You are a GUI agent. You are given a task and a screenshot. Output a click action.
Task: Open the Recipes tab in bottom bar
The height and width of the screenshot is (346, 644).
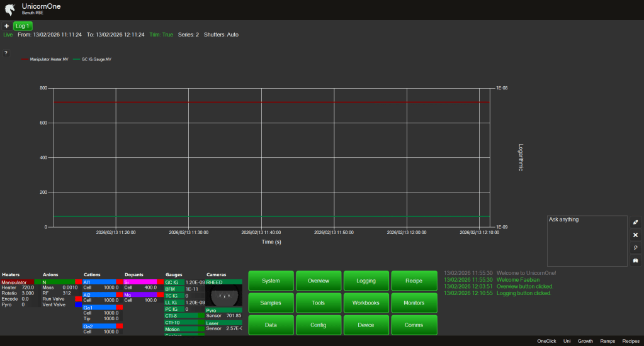[631, 341]
